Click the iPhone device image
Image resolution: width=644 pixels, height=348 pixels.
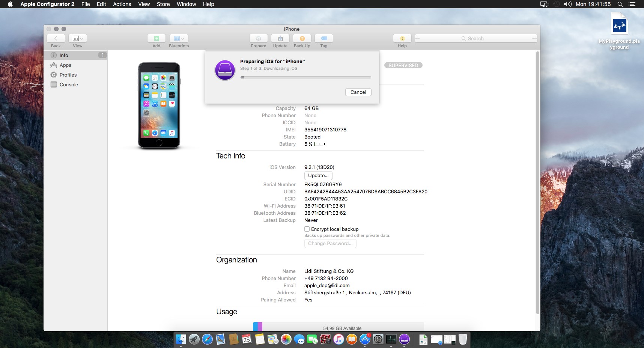[159, 105]
